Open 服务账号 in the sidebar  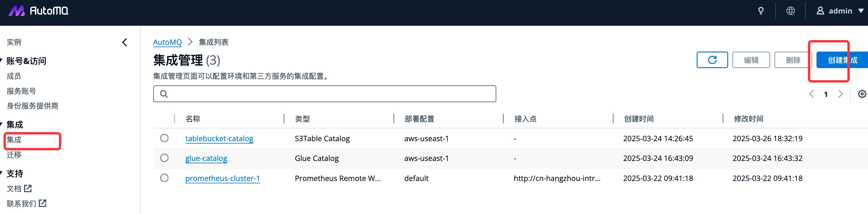pyautogui.click(x=21, y=91)
